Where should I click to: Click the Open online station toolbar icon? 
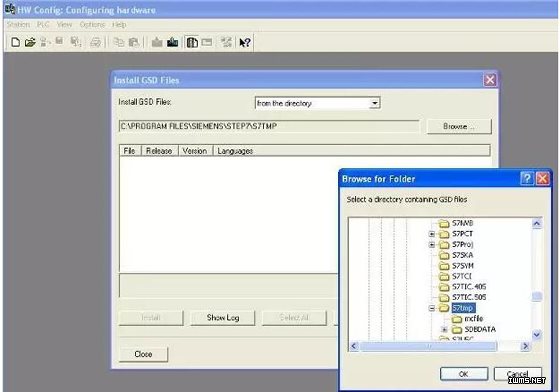point(44,42)
